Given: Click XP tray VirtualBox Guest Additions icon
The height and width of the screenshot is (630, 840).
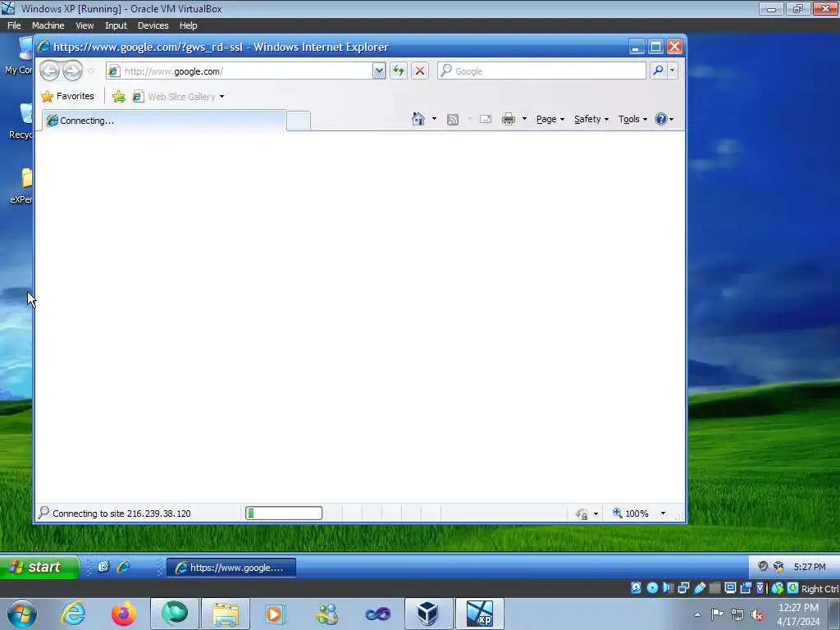Looking at the screenshot, I should point(778,566).
